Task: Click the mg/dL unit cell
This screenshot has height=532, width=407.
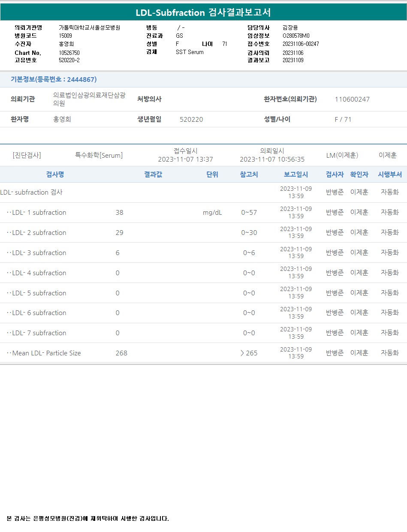Action: tap(212, 213)
